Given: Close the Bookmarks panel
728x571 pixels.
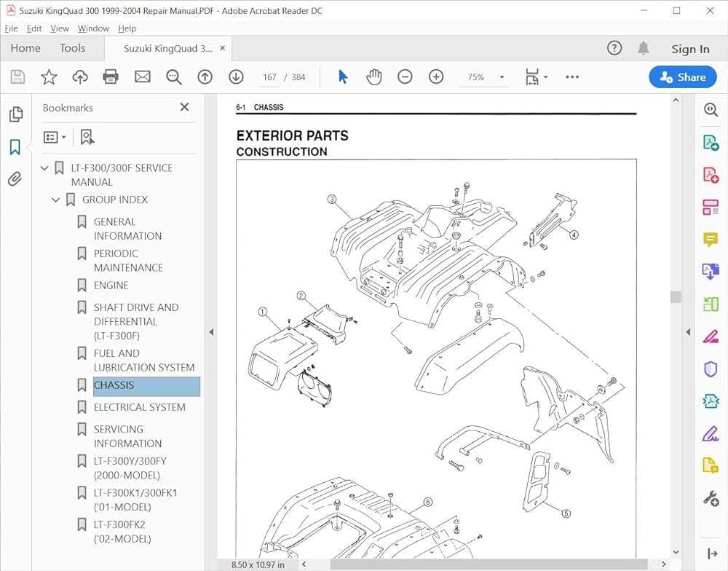Looking at the screenshot, I should pyautogui.click(x=184, y=107).
